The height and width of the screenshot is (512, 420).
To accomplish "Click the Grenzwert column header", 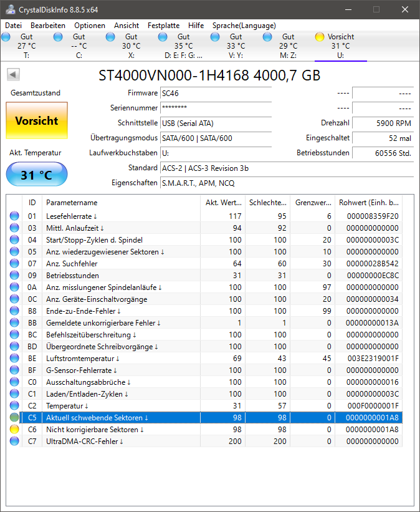I will pyautogui.click(x=313, y=203).
